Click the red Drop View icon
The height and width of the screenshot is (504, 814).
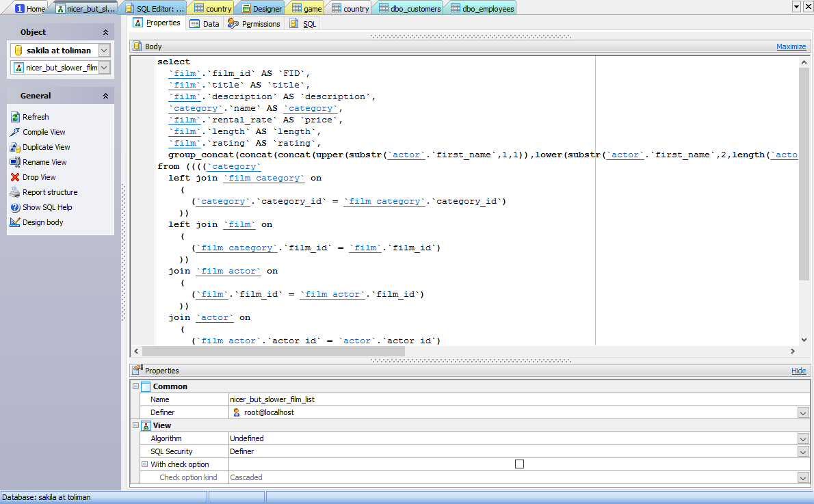point(16,177)
